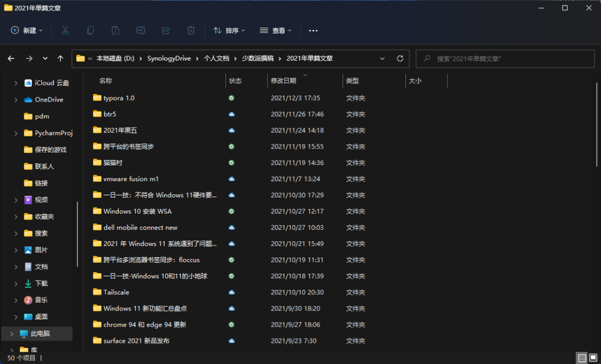Go back with the left arrow
This screenshot has width=601, height=364.
point(11,58)
